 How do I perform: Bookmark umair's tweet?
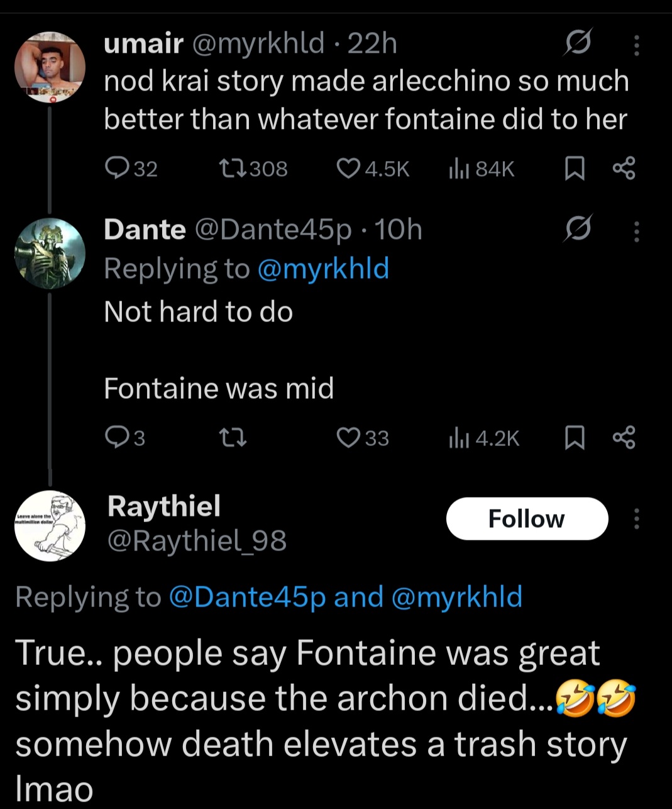(x=575, y=168)
